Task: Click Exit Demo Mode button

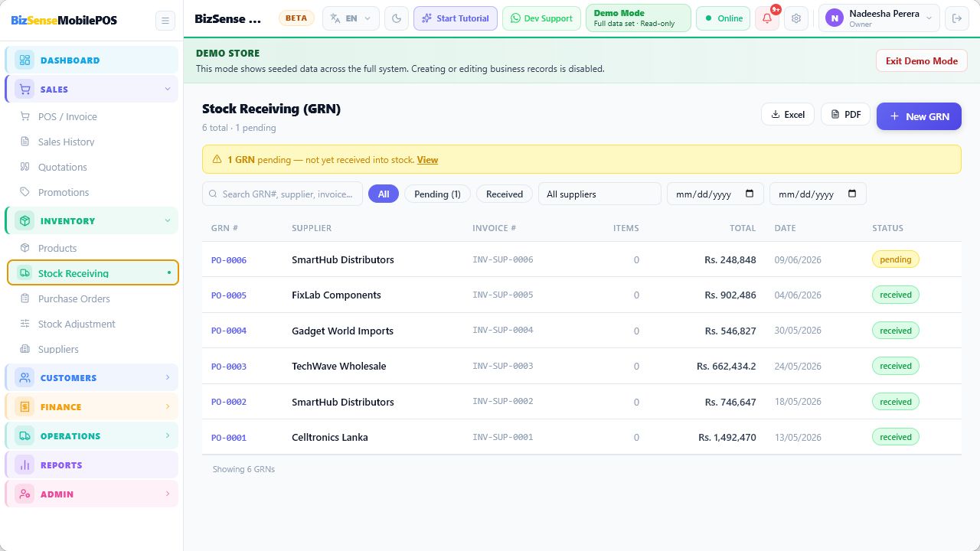Action: 922,60
